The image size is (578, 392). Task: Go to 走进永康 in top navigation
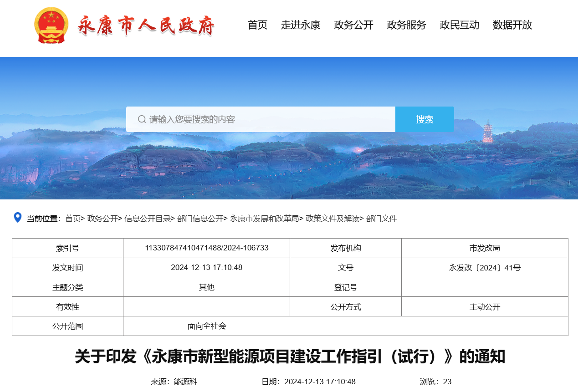(301, 25)
